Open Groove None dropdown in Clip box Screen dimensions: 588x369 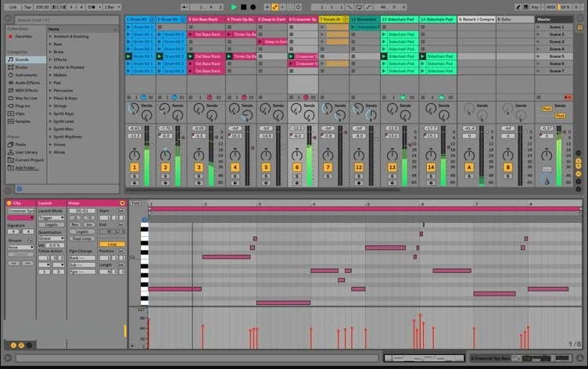(x=20, y=247)
